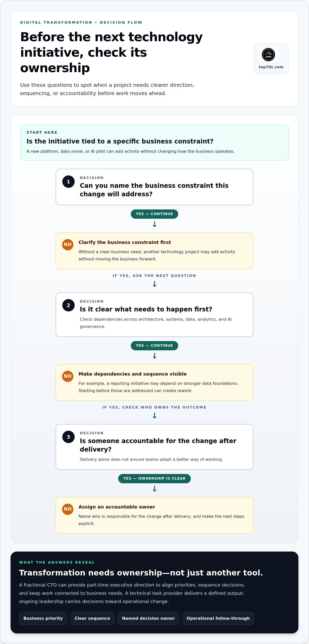Open the top7llc.com link
Screen dimensions: 309x644
271,67
